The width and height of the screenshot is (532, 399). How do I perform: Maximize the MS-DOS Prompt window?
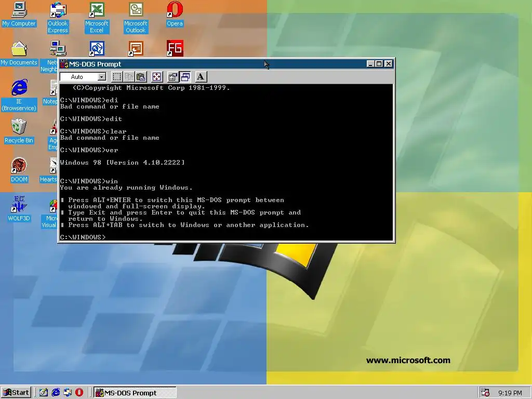(x=379, y=64)
